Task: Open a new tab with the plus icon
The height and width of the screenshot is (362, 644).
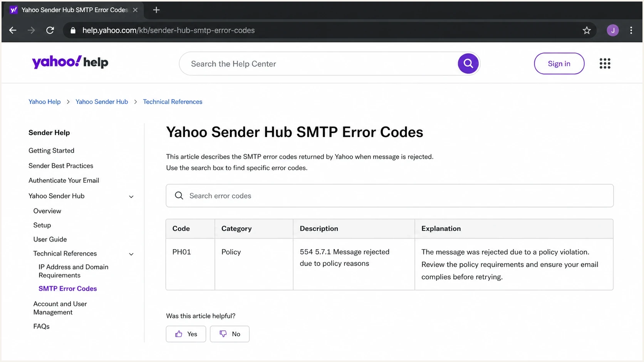Action: tap(156, 10)
